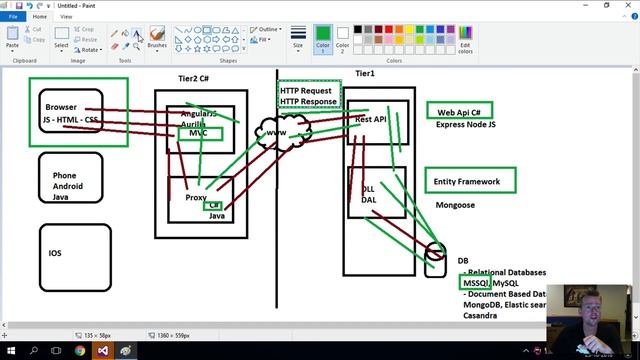
Task: Pick the dark red color swatch
Action: coord(378,29)
